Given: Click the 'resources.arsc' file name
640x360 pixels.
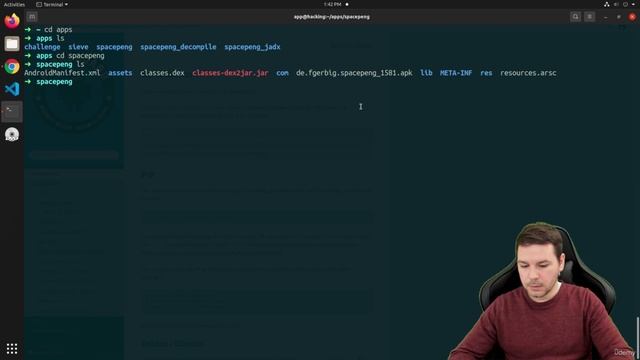Looking at the screenshot, I should tap(528, 73).
